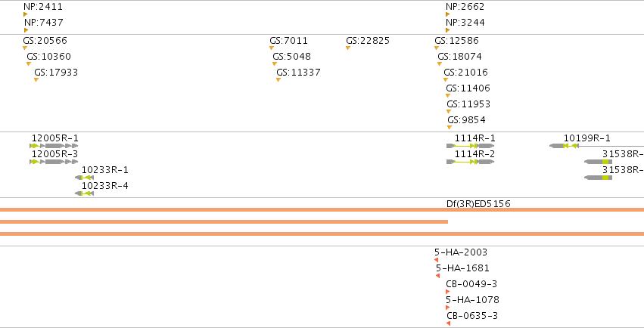The image size is (644, 328).
Task: Click the red triangle under CB-0635-3
Action: click(449, 323)
